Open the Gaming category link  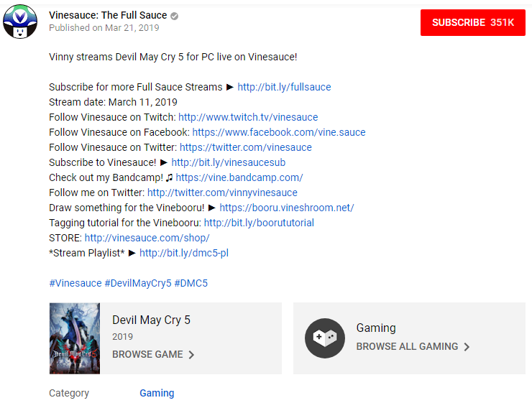click(157, 393)
